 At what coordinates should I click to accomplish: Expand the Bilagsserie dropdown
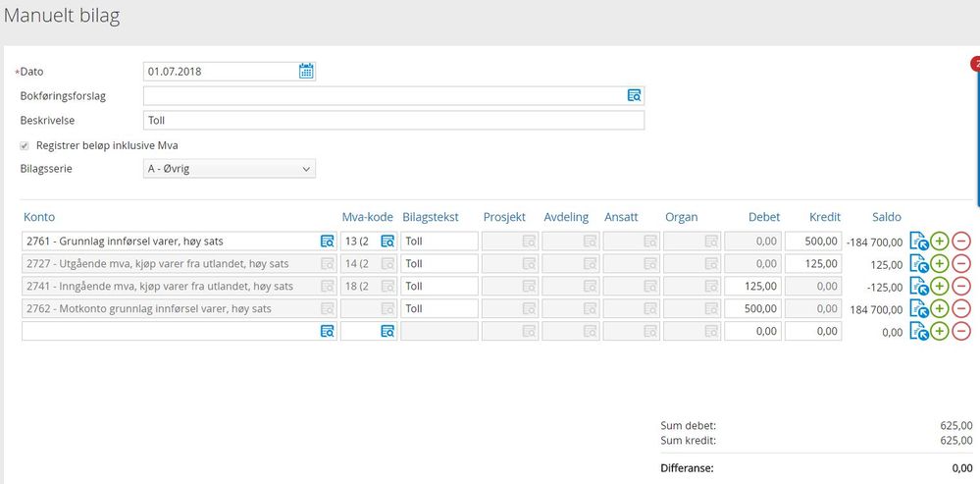point(230,169)
